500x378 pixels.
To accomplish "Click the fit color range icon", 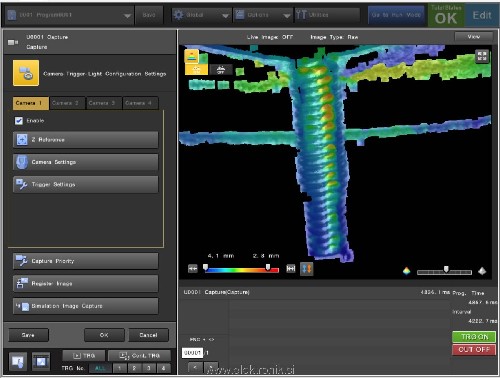I will click(291, 269).
